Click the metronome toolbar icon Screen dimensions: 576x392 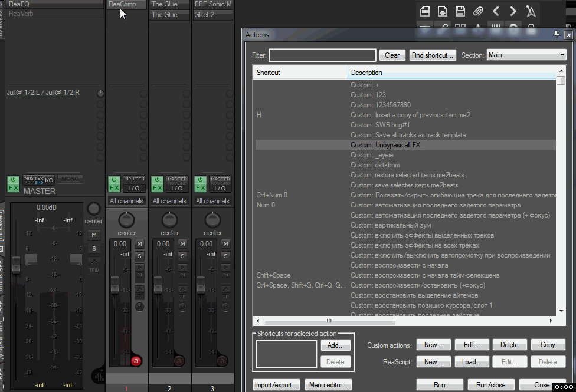pos(531,11)
